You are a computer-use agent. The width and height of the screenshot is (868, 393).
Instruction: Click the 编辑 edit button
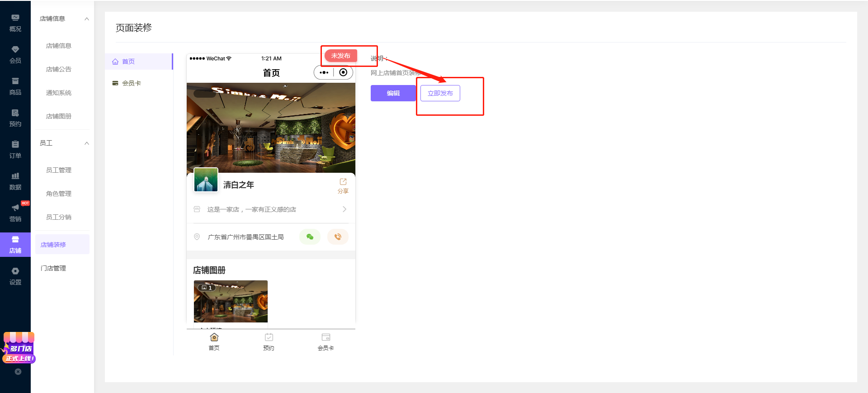pyautogui.click(x=393, y=93)
